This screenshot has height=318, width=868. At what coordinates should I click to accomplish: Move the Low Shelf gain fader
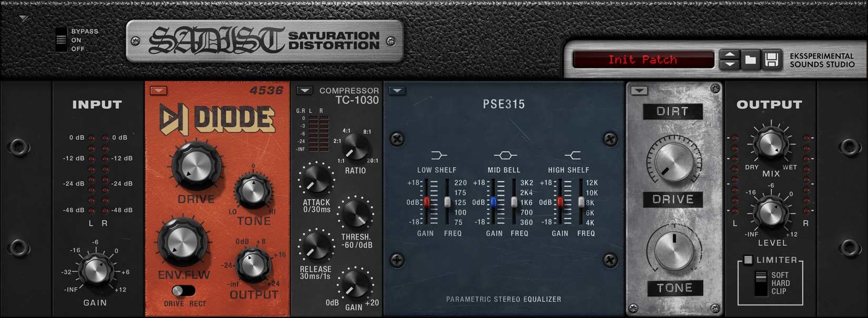[x=427, y=202]
